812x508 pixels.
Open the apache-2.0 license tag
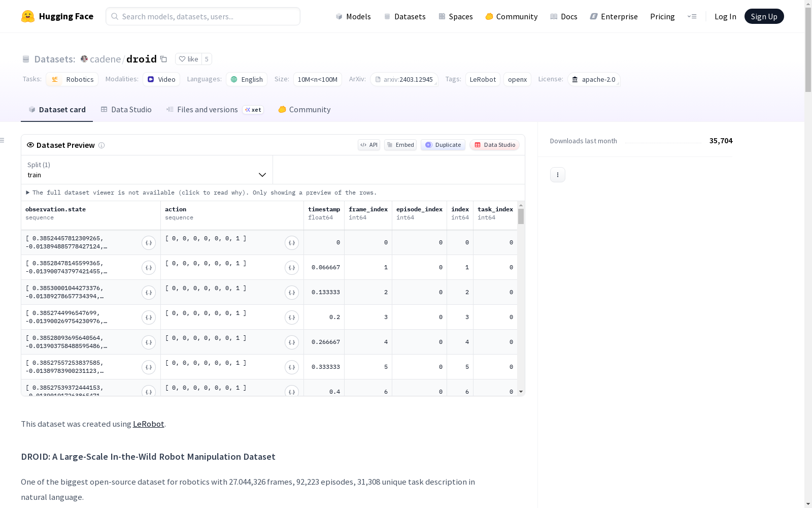pyautogui.click(x=594, y=79)
